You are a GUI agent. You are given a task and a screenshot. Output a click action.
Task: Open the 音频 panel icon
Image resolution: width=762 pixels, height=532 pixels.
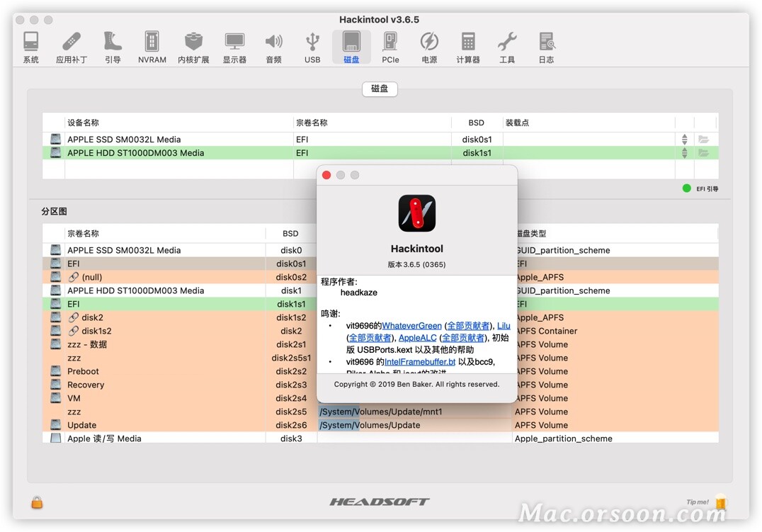click(x=273, y=43)
